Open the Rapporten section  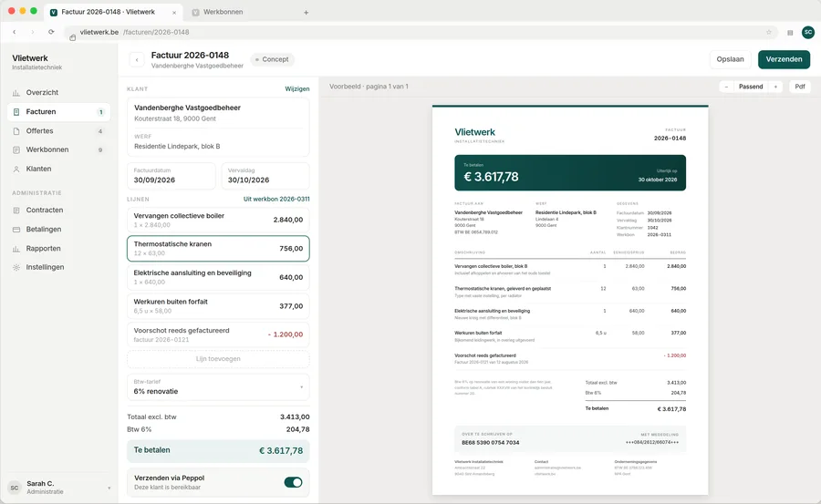coord(59,249)
